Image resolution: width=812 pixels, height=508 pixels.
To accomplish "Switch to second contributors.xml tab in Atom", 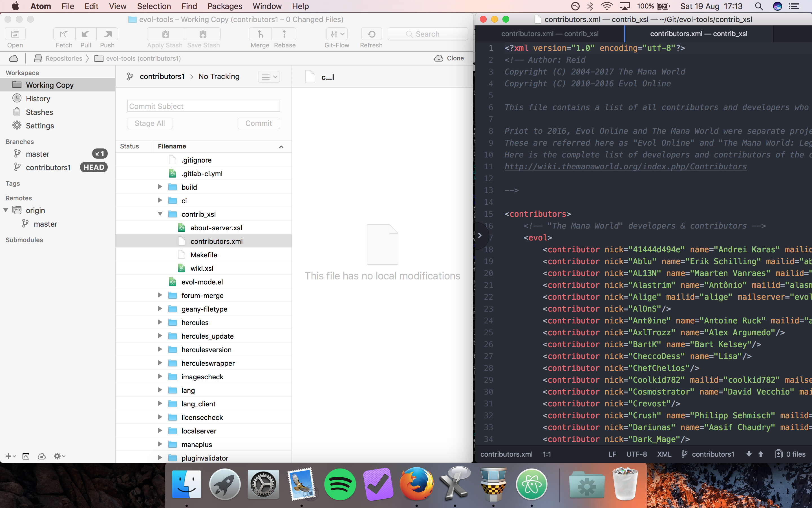I will point(699,34).
